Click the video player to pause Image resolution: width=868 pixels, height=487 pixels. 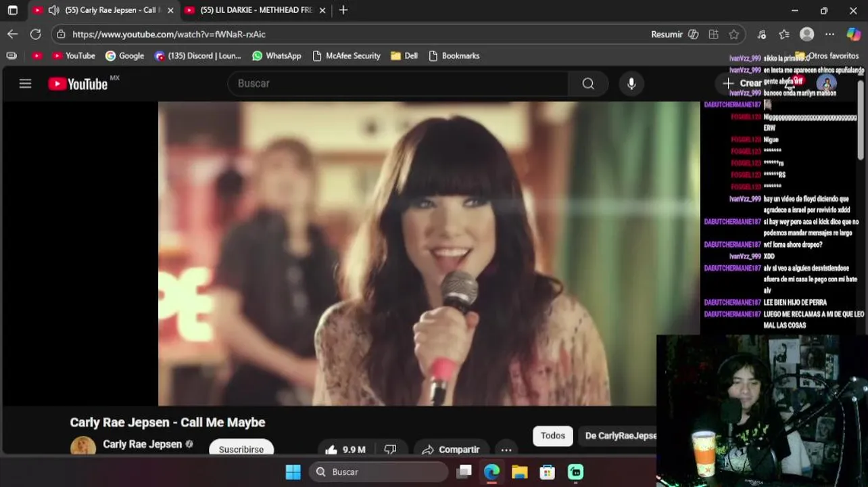[429, 253]
